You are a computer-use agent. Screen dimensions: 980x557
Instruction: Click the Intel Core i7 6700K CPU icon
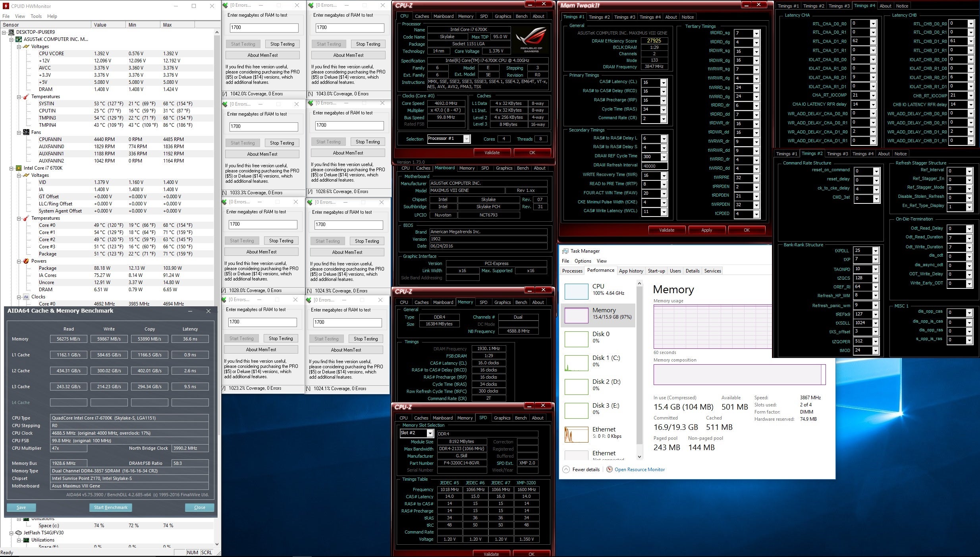click(x=19, y=168)
